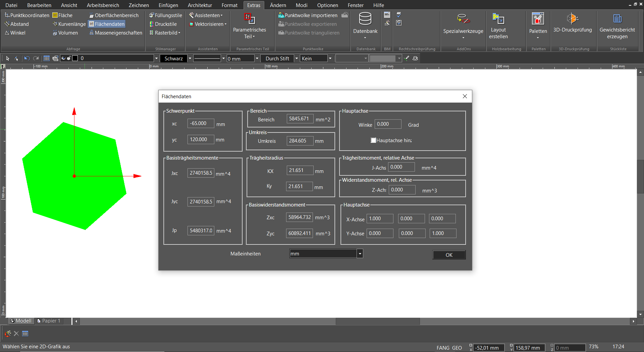This screenshot has height=352, width=644.
Task: Enable the Hauptachse hinzufügen checkbox
Action: [x=373, y=140]
